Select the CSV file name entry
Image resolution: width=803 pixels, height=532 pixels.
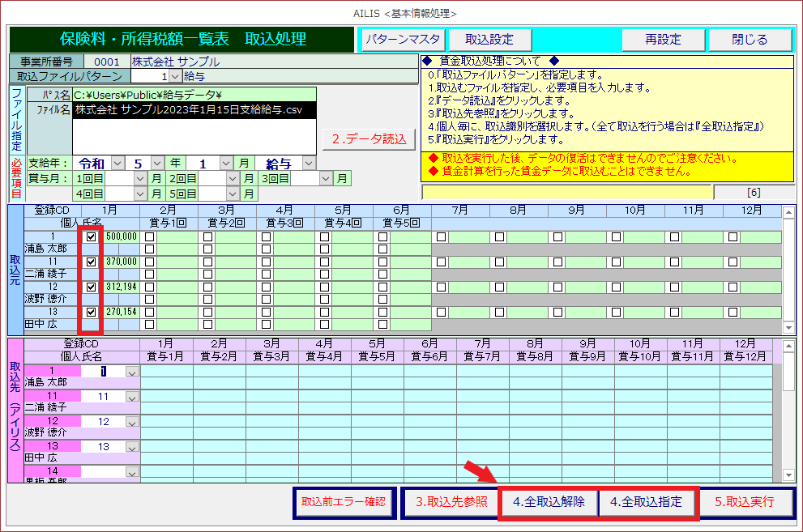194,109
